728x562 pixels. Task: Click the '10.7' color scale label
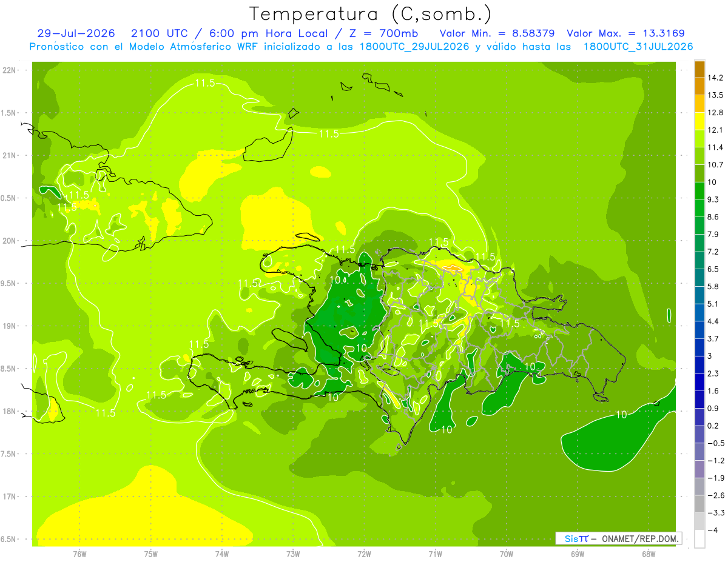[716, 165]
